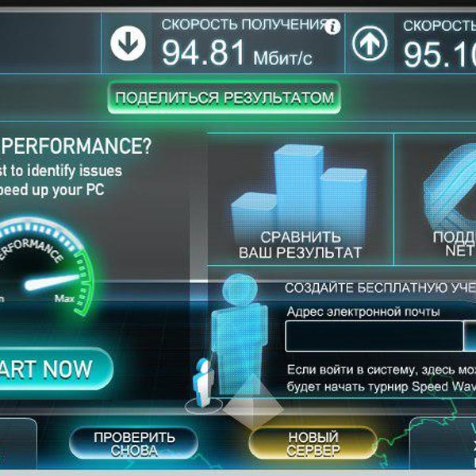
Task: Click the button beside the email field
Action: tap(470, 336)
